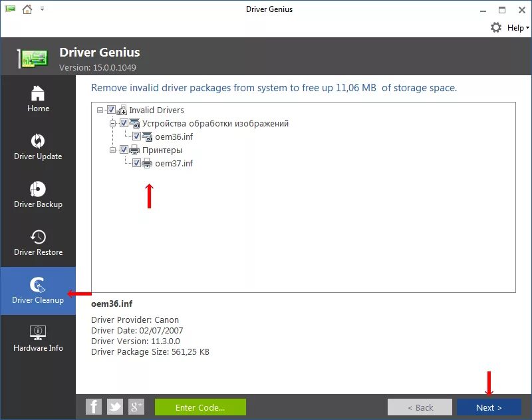Click the Google Plus share icon
This screenshot has height=420, width=532.
[136, 407]
